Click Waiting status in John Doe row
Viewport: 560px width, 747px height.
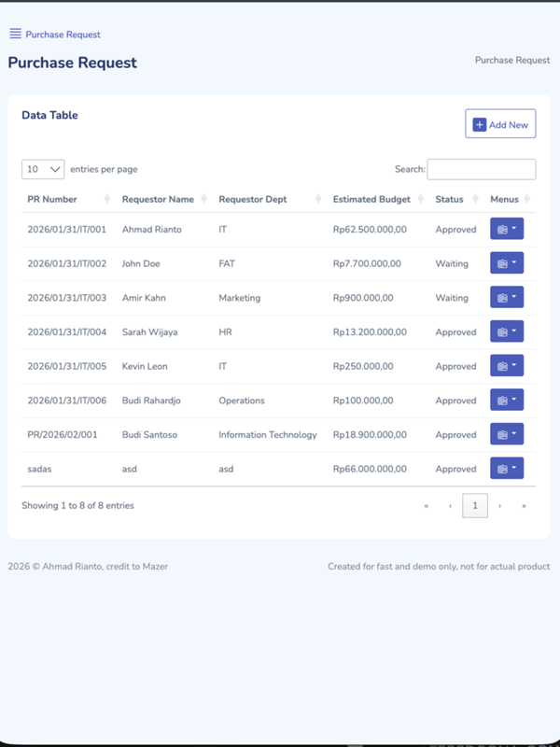(452, 264)
